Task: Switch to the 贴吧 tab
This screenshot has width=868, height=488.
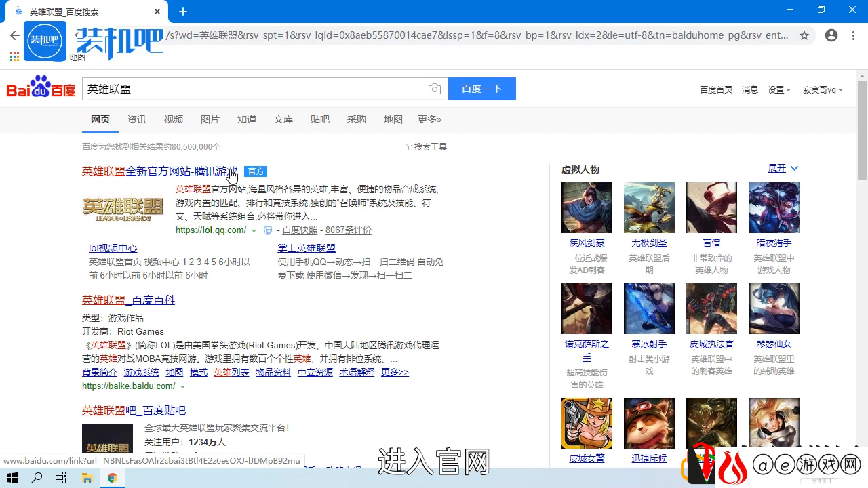Action: [320, 119]
